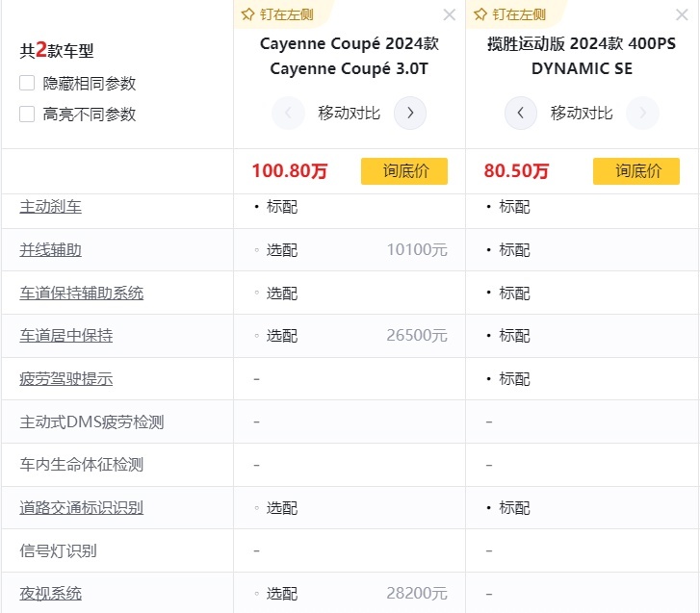Select Cayenne 移动对比 label
Image resolution: width=700 pixels, height=613 pixels.
[x=350, y=113]
